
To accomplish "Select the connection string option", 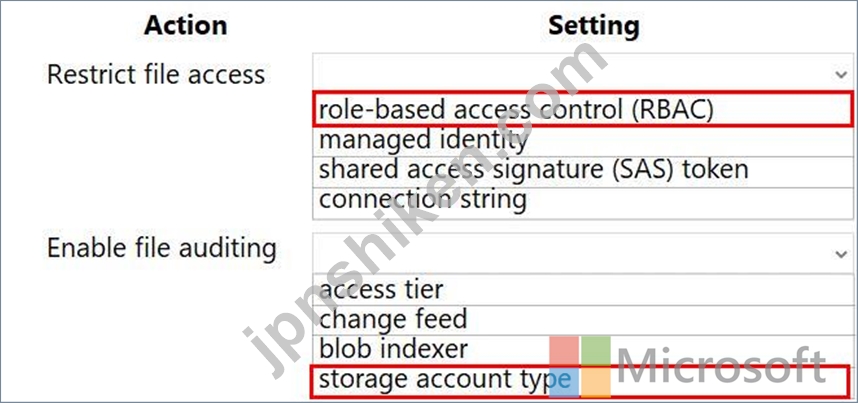I will [583, 200].
